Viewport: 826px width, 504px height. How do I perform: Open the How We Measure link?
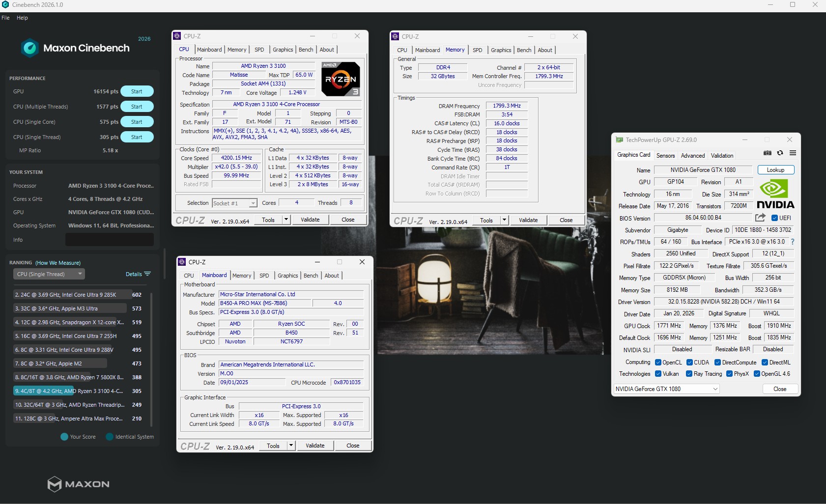pyautogui.click(x=58, y=263)
